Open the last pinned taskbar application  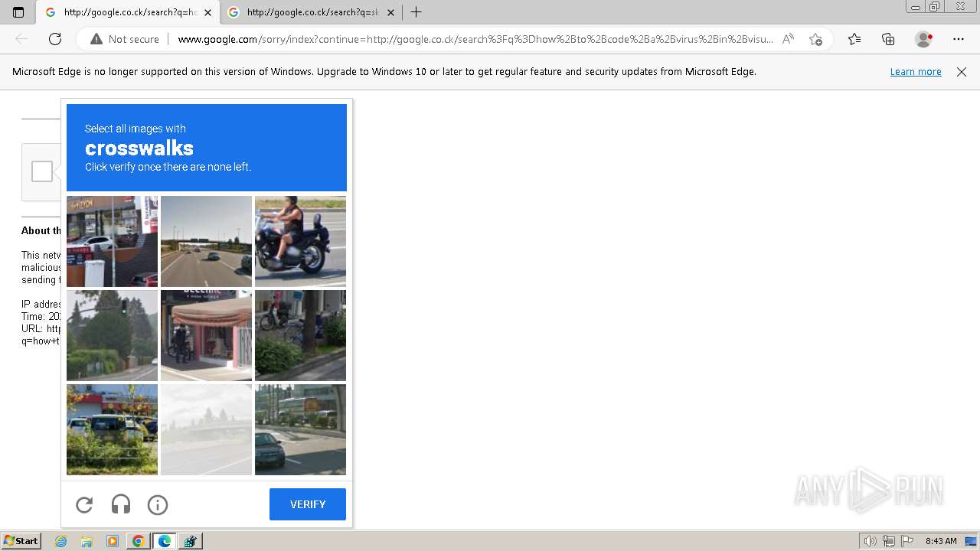[191, 541]
